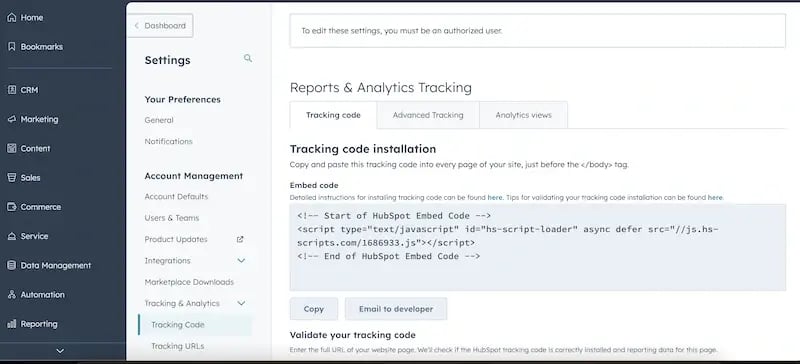Go back to Dashboard
Image resolution: width=800 pixels, height=364 pixels.
click(160, 26)
